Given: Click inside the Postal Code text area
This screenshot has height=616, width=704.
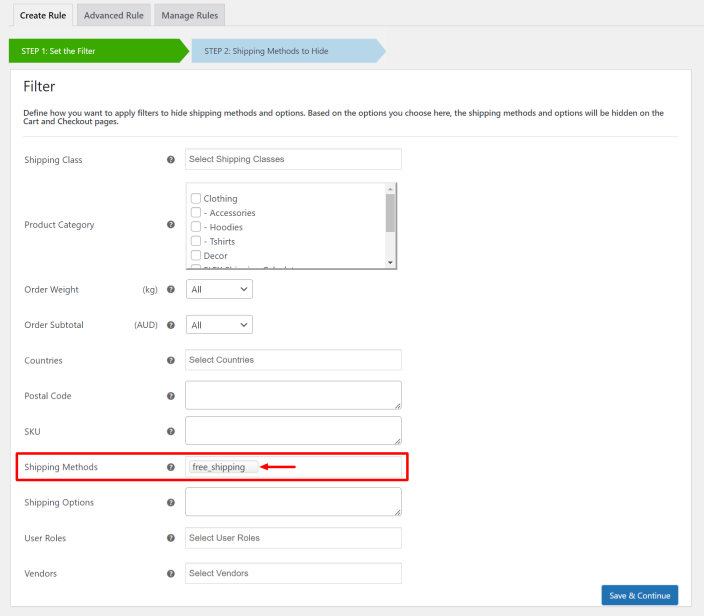Looking at the screenshot, I should [293, 395].
